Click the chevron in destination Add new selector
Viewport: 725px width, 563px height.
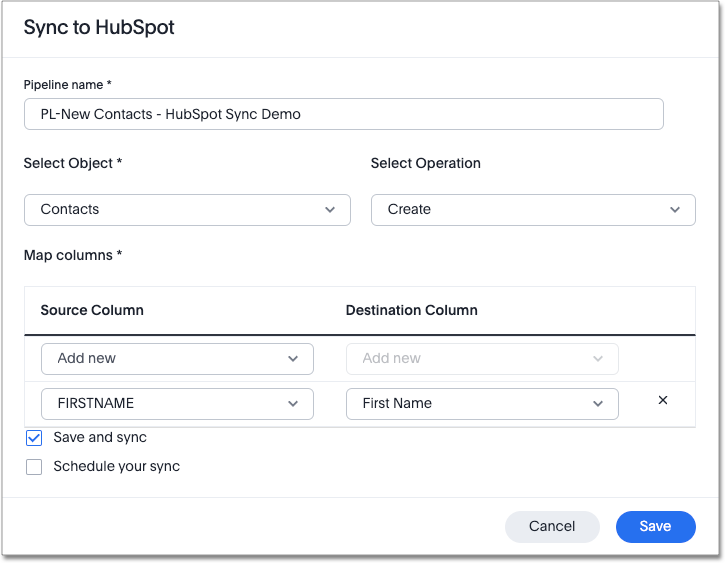(598, 359)
